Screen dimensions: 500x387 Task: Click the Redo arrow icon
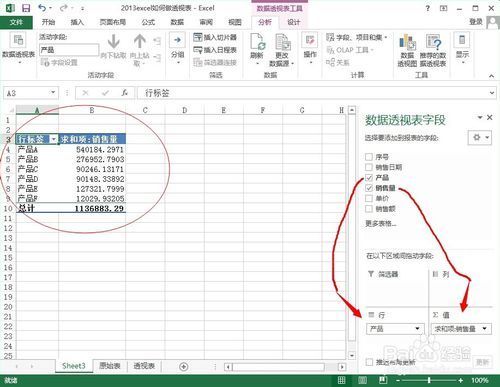(x=63, y=8)
